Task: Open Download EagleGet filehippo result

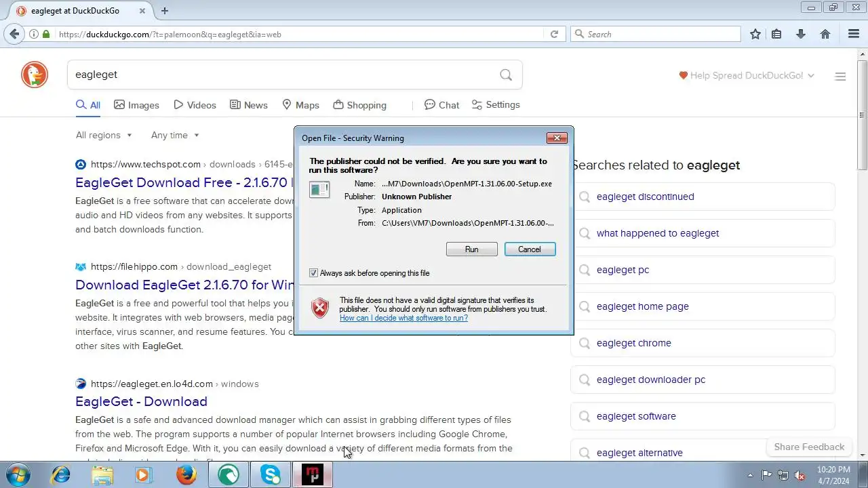Action: click(184, 285)
